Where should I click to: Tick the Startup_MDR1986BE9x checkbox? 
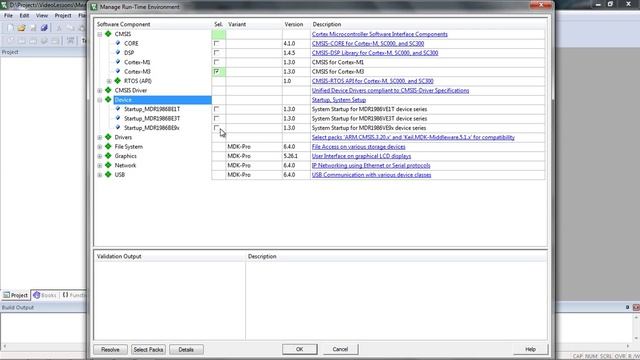tap(216, 128)
